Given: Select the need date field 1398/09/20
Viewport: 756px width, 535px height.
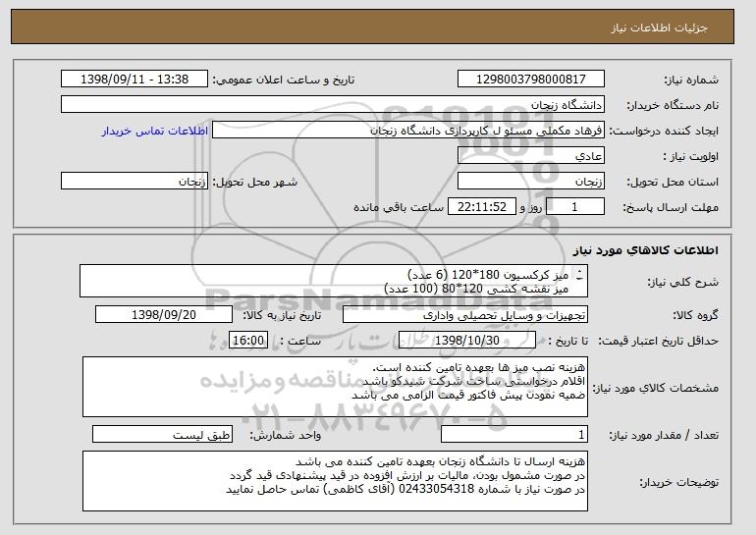Looking at the screenshot, I should 164,315.
